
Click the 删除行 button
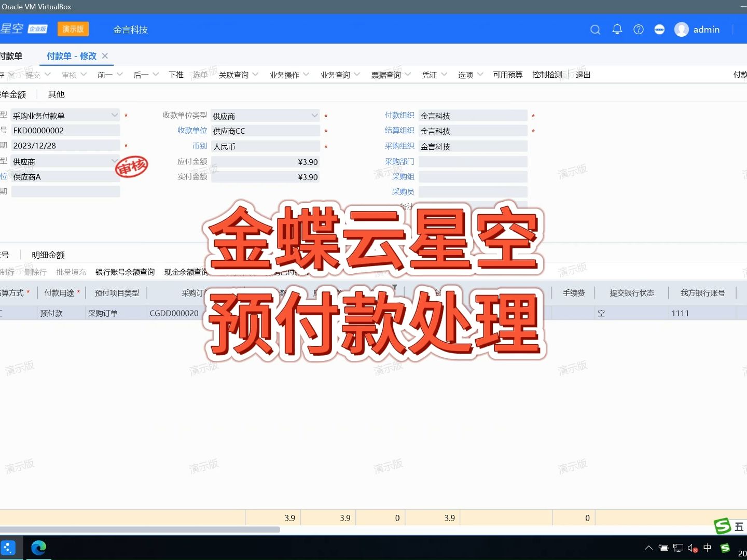pos(35,272)
